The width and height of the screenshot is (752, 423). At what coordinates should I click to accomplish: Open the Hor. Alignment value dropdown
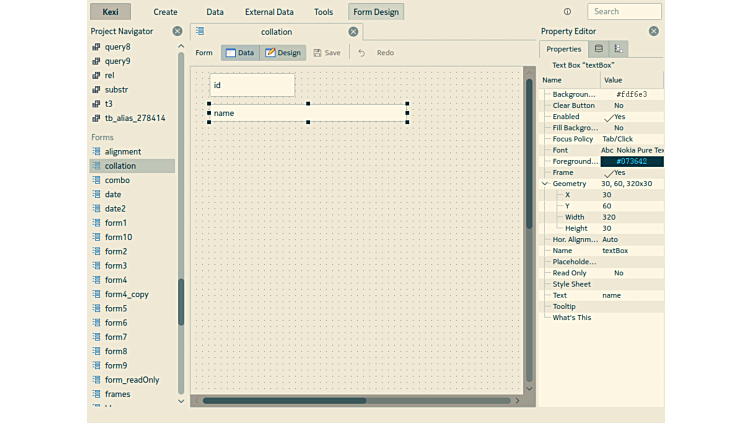click(630, 240)
